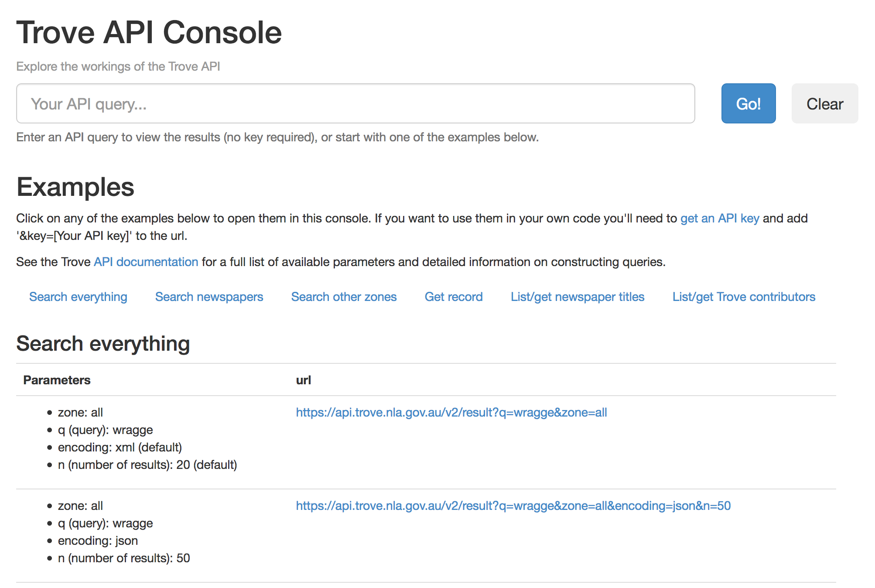
Task: Switch to Search newspapers tab
Action: coord(209,297)
